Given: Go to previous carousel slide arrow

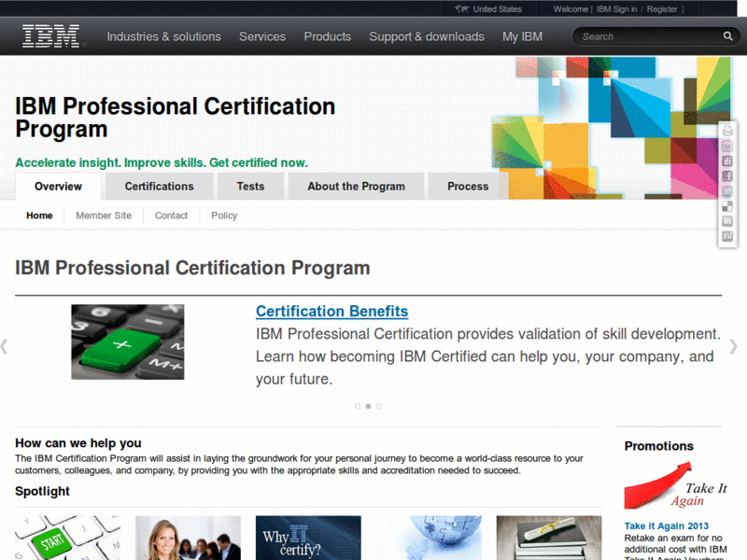Looking at the screenshot, I should [5, 346].
